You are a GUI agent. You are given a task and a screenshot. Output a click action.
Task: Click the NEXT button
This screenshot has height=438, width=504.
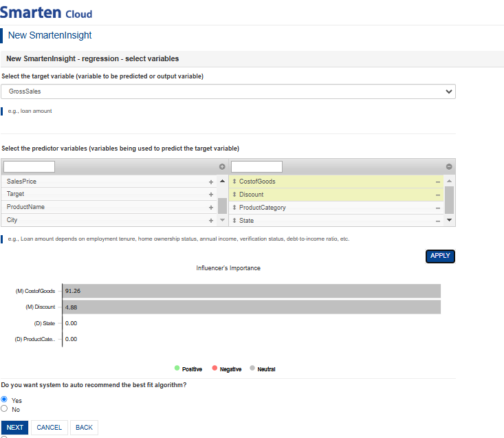15,428
